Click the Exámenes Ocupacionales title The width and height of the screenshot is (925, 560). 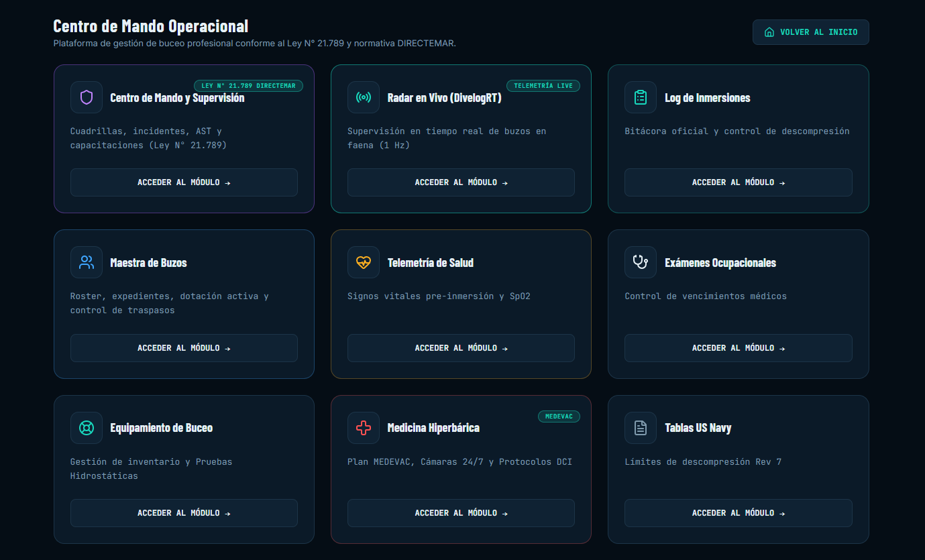point(720,263)
